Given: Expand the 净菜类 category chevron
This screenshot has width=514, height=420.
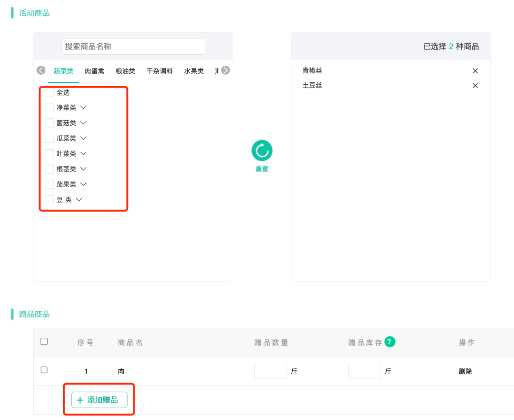Looking at the screenshot, I should (84, 107).
